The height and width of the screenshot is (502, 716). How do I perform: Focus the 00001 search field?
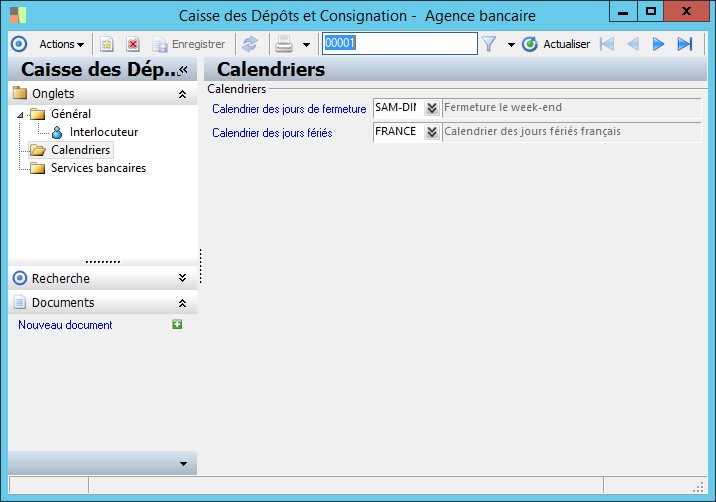pos(400,43)
